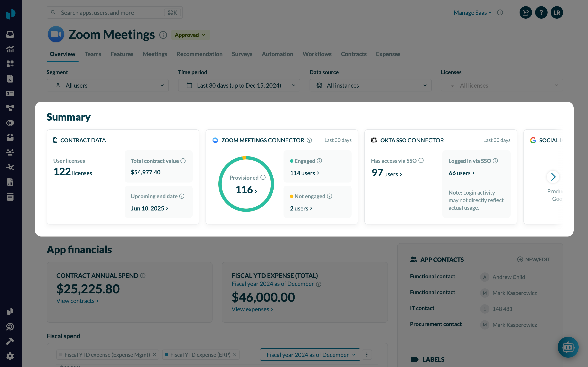Open the Time period dropdown
The image size is (588, 367).
[239, 85]
